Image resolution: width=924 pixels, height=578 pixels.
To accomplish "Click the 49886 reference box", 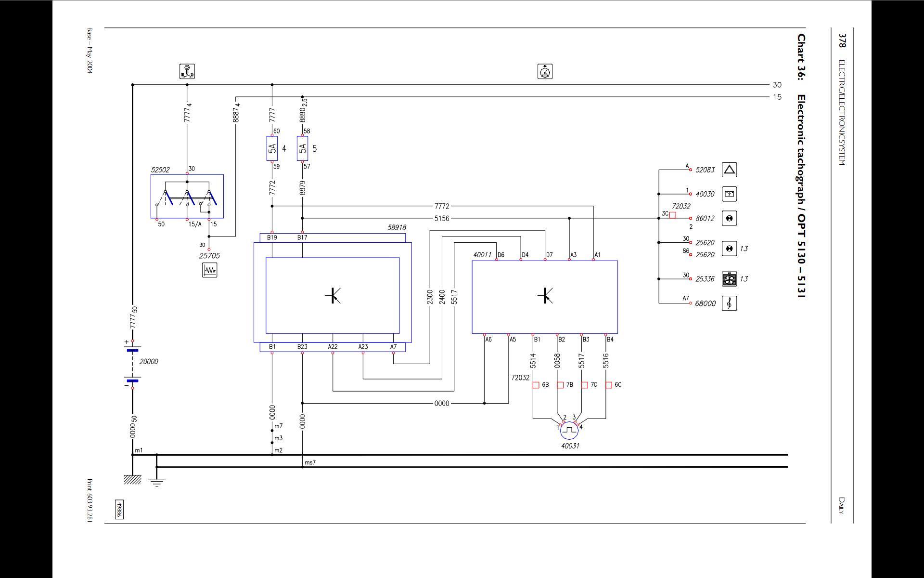I will pos(119,510).
